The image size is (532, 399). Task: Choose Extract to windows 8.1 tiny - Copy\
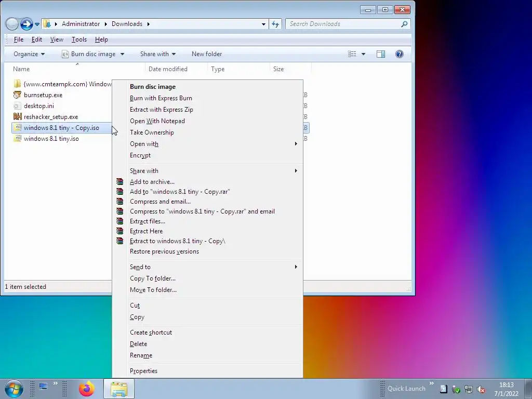click(x=208, y=241)
